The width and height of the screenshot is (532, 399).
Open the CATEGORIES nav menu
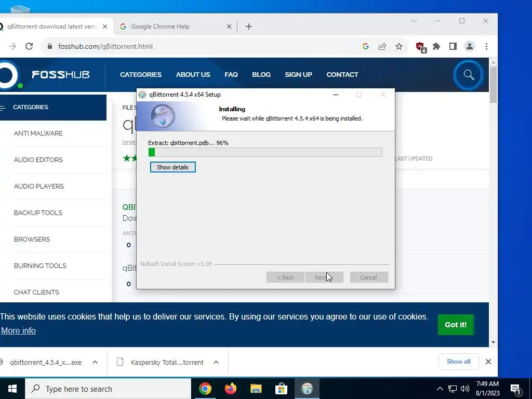coord(141,75)
